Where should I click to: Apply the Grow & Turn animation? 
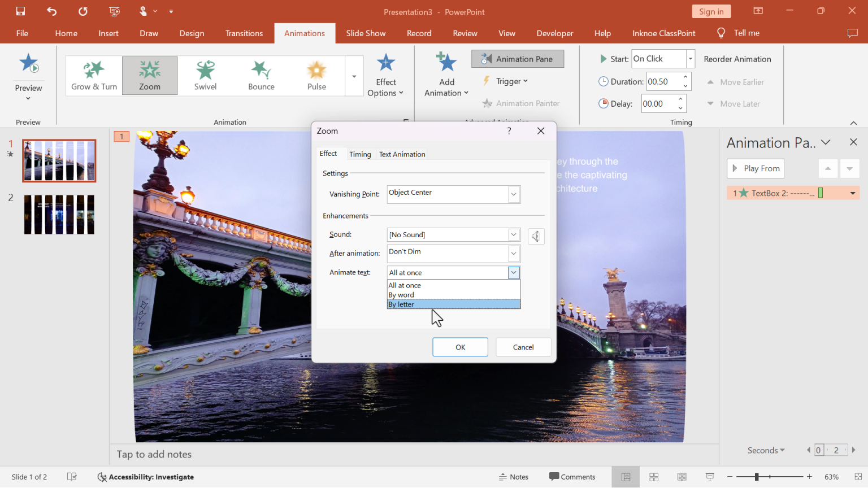coord(94,75)
